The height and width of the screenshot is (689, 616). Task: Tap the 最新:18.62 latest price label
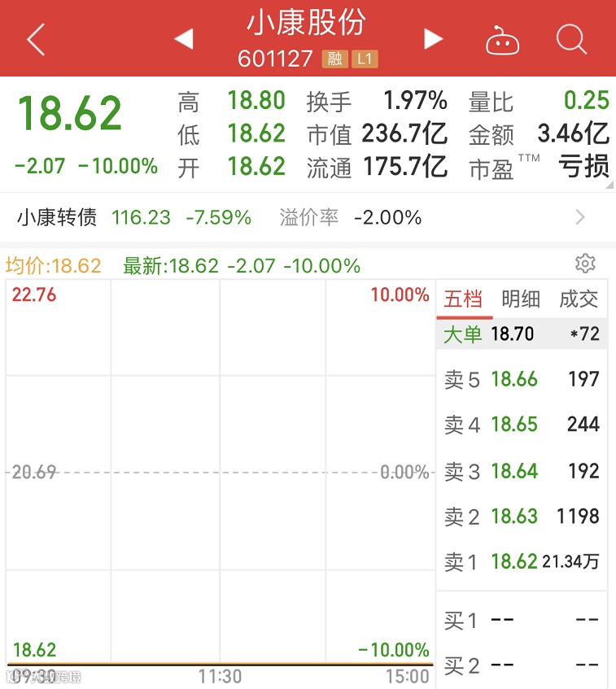pos(171,266)
